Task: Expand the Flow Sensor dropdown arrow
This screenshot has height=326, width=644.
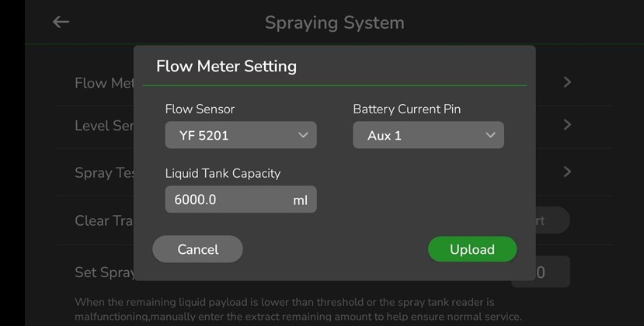Action: pos(303,135)
